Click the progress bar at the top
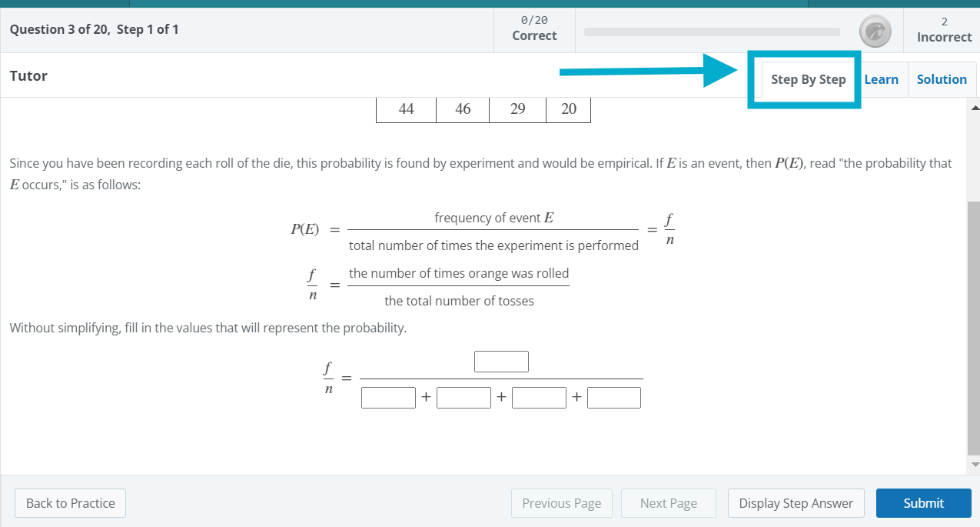 coord(712,32)
